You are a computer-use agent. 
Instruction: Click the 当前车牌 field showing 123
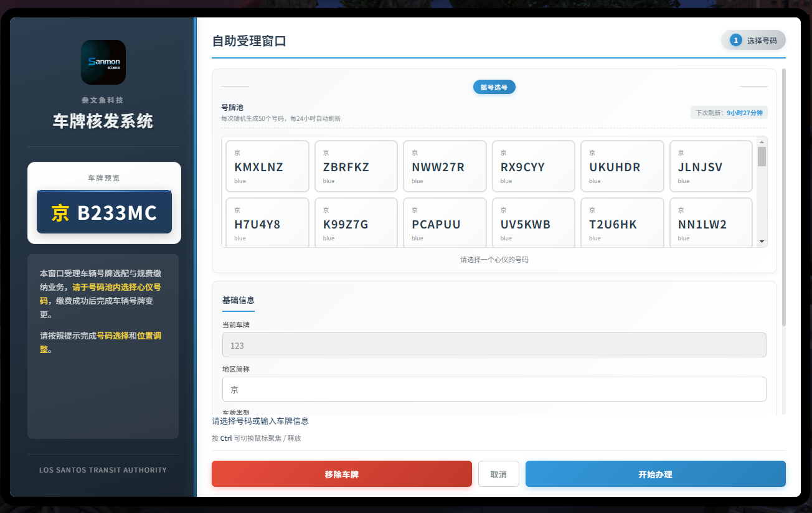click(x=494, y=345)
